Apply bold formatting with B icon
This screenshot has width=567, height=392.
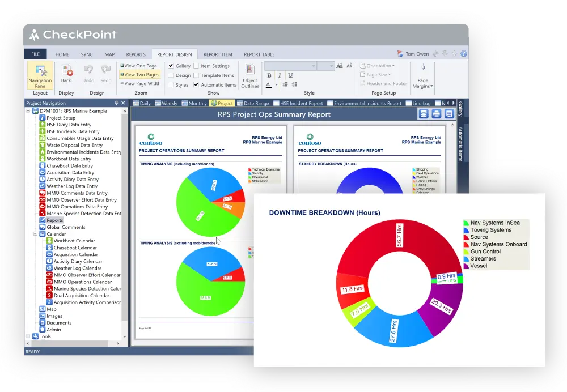click(x=269, y=75)
